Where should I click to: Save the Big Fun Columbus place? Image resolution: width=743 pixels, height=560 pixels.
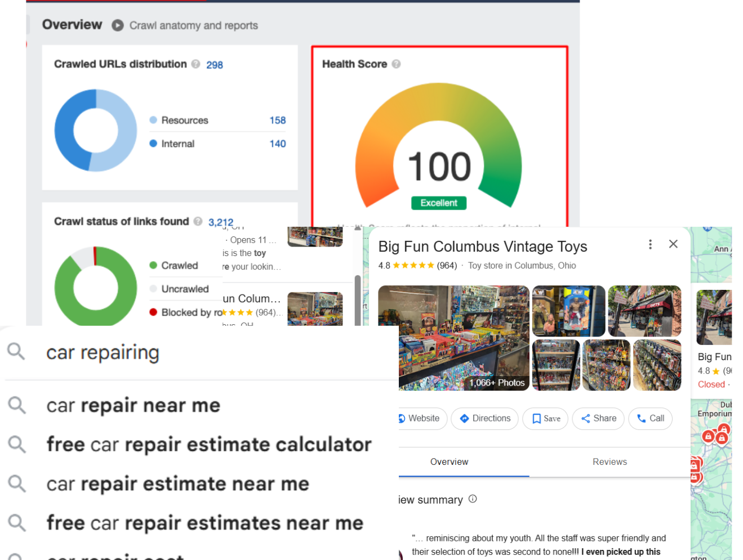pyautogui.click(x=545, y=419)
